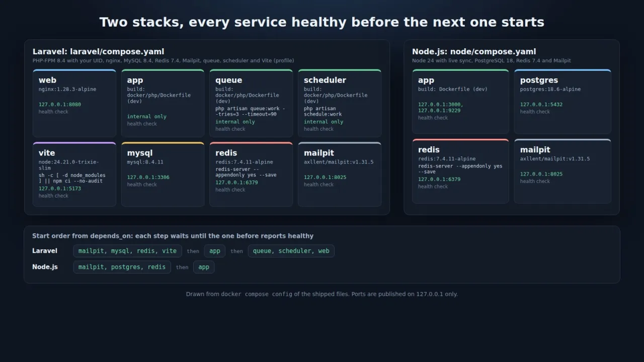Click the "127.0.0.1:8080" port address

tap(60, 105)
